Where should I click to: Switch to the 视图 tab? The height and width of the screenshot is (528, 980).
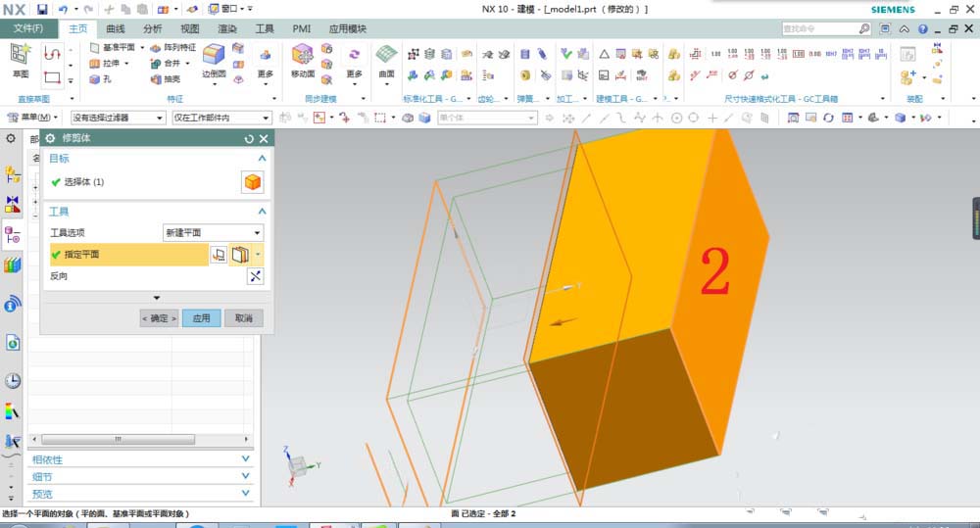pyautogui.click(x=189, y=28)
